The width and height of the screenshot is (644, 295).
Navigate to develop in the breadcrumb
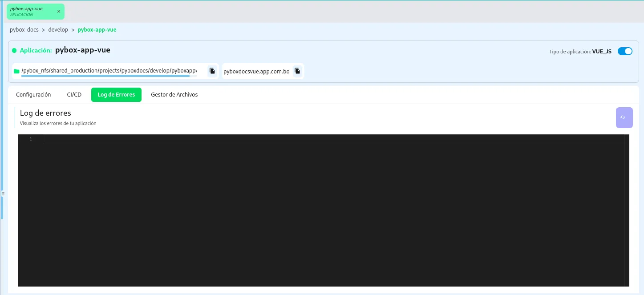tap(58, 30)
